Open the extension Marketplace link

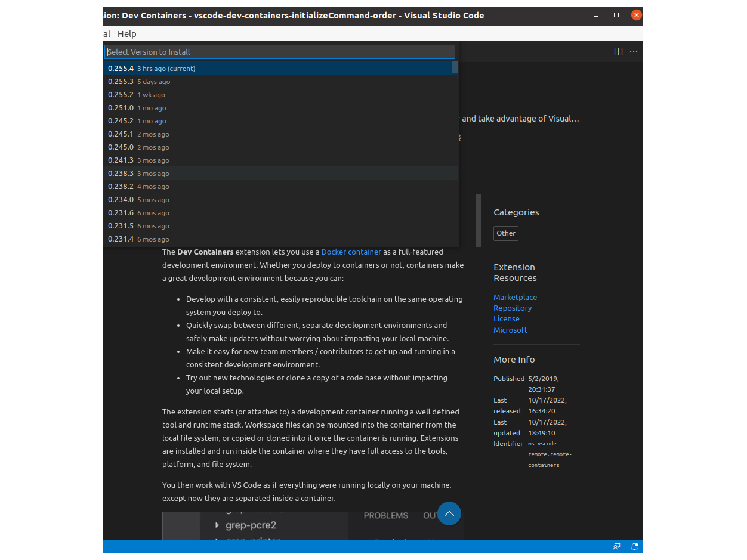click(x=515, y=297)
